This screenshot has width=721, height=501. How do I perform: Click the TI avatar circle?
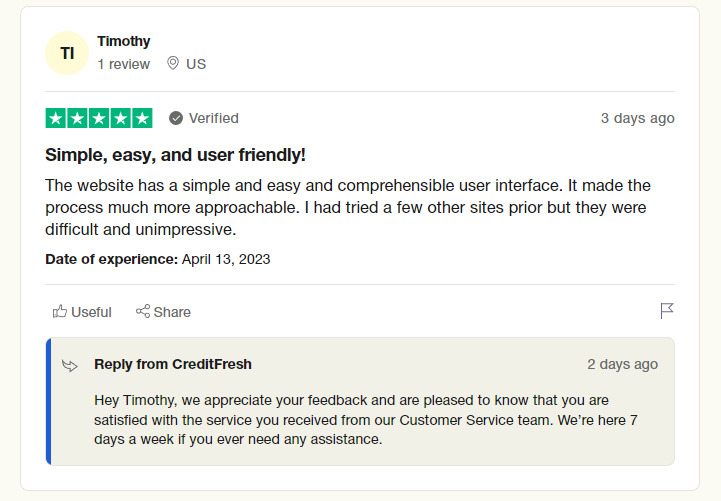click(67, 53)
